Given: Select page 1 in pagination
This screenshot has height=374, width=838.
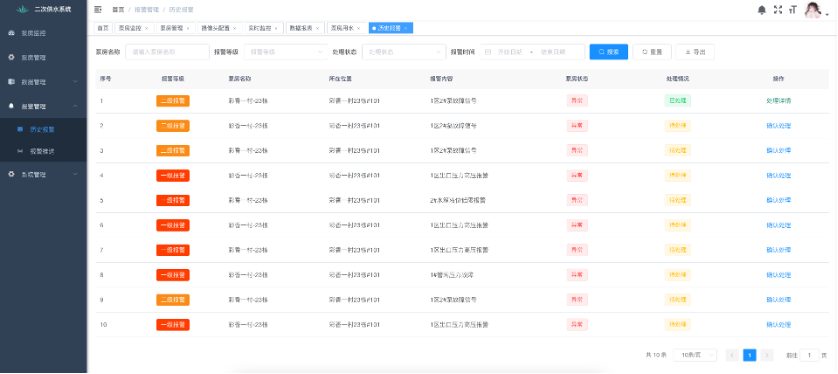Looking at the screenshot, I should 750,355.
